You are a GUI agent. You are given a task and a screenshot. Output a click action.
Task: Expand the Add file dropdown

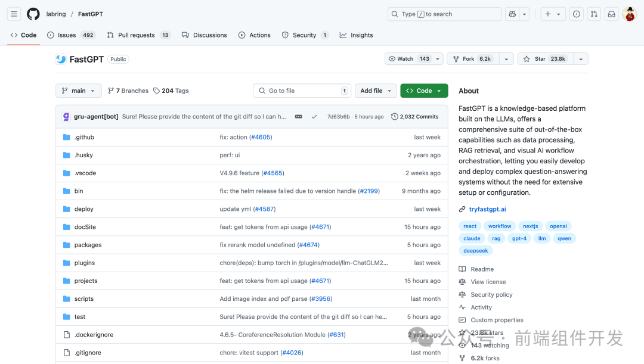376,91
